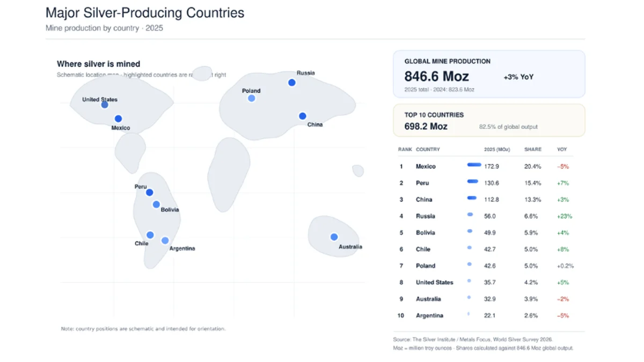644x362 pixels.
Task: Click the China dot marker on the map
Action: pyautogui.click(x=303, y=116)
